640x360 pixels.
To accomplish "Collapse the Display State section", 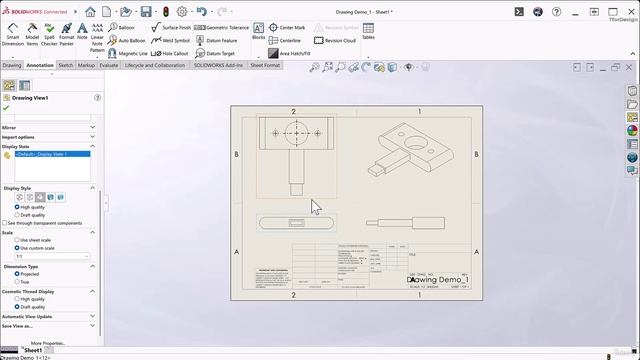I will click(x=93, y=146).
